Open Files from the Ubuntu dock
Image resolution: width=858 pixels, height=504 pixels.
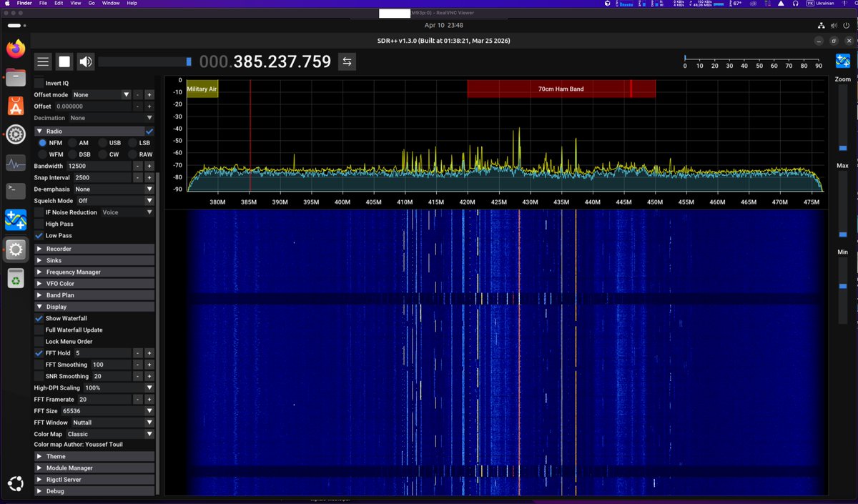16,77
